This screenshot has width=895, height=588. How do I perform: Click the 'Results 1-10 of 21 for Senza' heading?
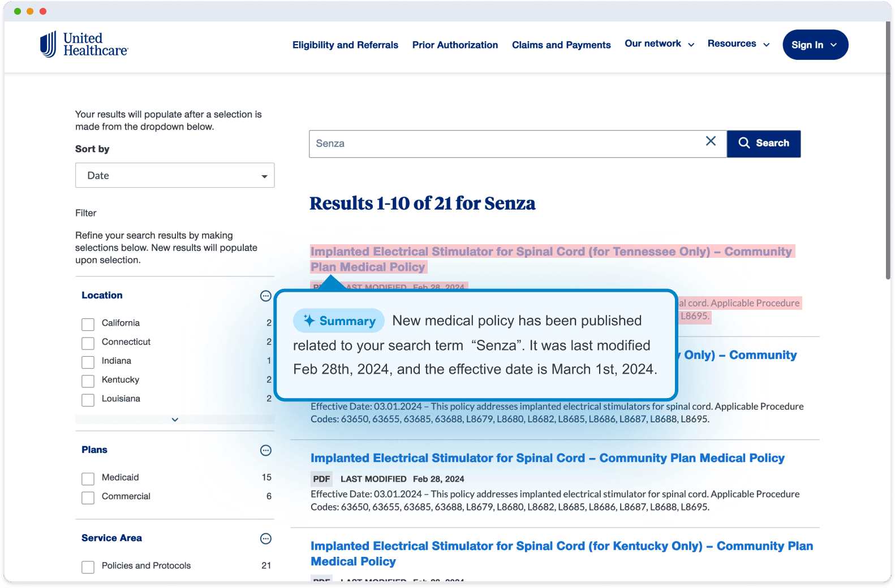[422, 203]
